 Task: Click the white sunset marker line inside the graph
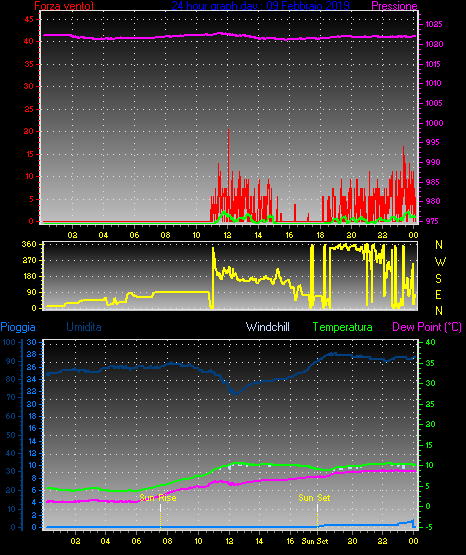[317, 508]
